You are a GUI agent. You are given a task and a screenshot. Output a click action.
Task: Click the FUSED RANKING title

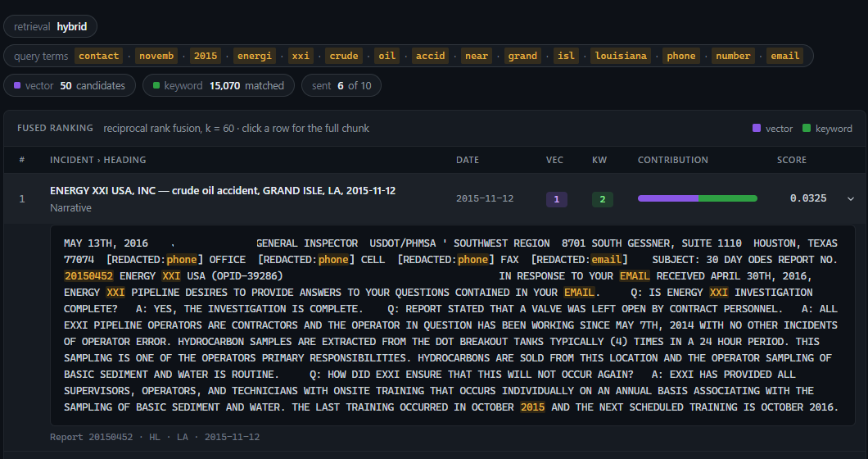pyautogui.click(x=55, y=128)
